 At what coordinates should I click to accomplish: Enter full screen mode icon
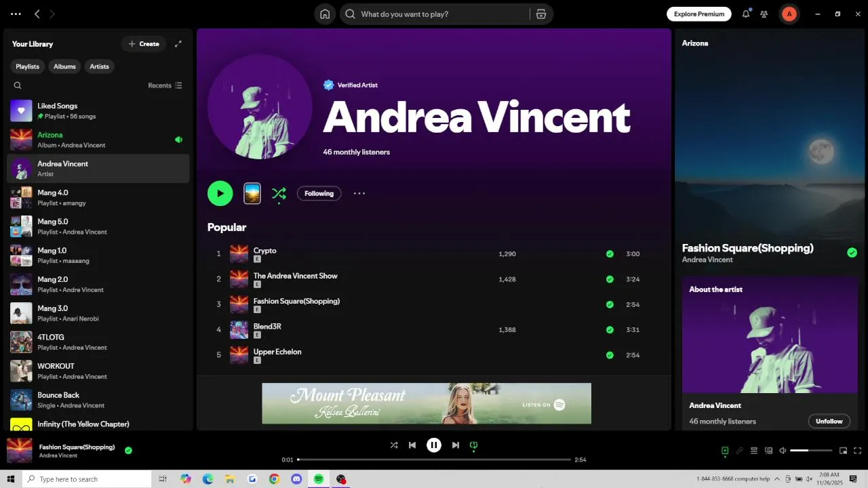click(x=858, y=451)
